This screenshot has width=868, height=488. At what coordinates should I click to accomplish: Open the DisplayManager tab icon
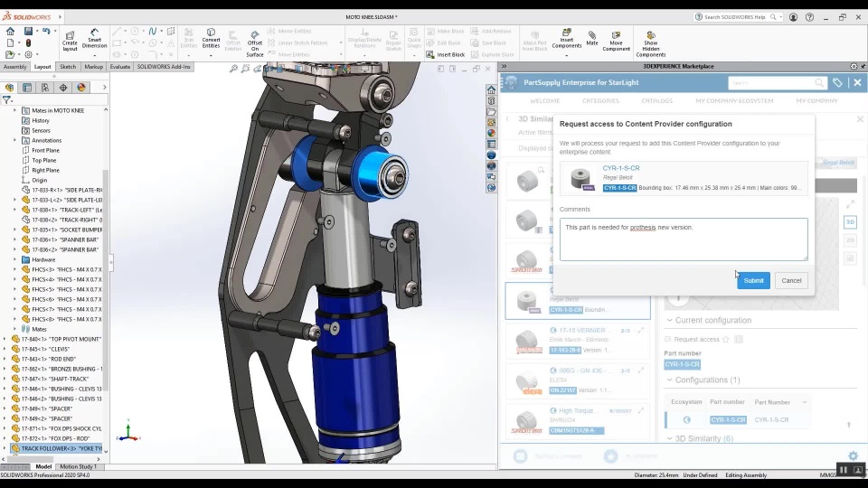point(81,88)
